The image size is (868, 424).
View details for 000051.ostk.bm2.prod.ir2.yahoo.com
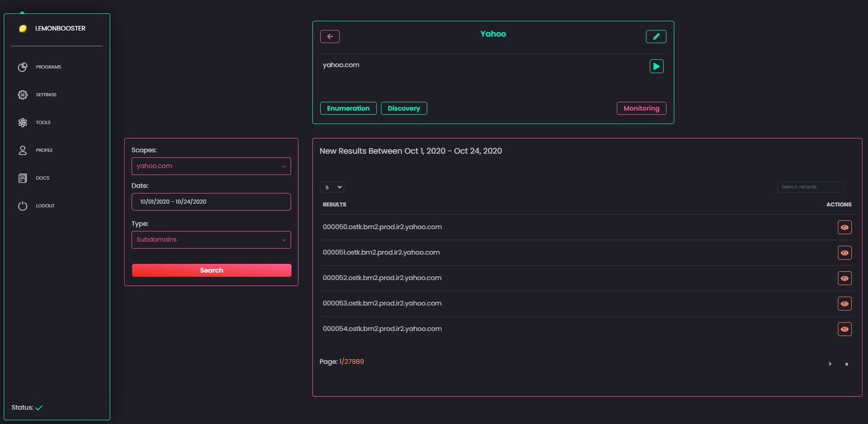[x=844, y=253]
